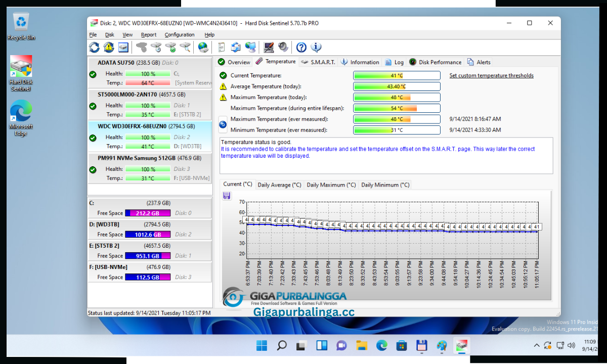Image resolution: width=607 pixels, height=364 pixels.
Task: Switch to the Overview tab
Action: pyautogui.click(x=234, y=62)
